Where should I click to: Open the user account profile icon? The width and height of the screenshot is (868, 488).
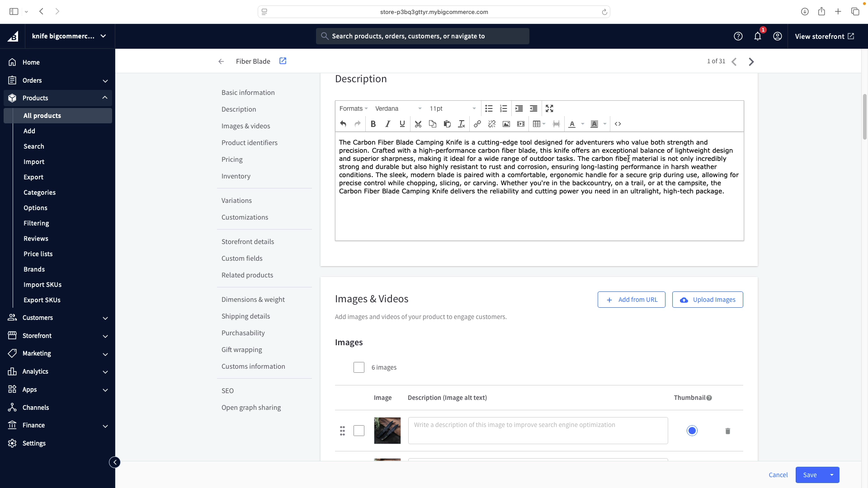(x=778, y=36)
